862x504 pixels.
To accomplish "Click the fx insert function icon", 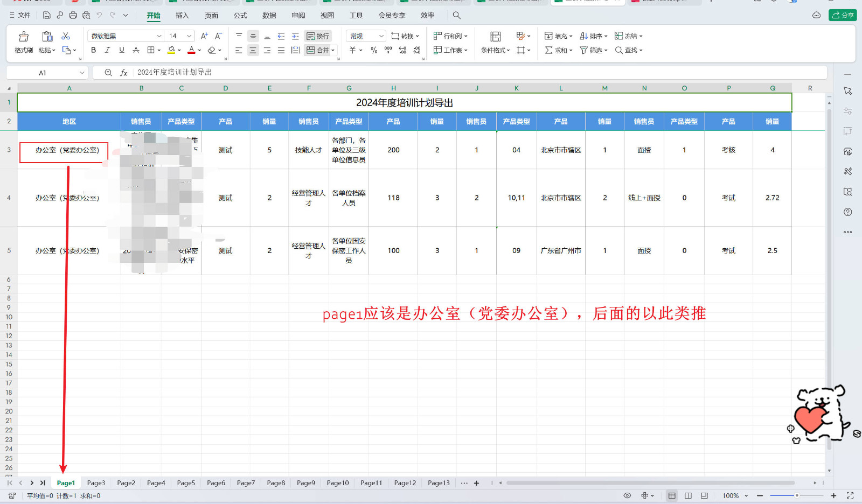I will click(123, 73).
